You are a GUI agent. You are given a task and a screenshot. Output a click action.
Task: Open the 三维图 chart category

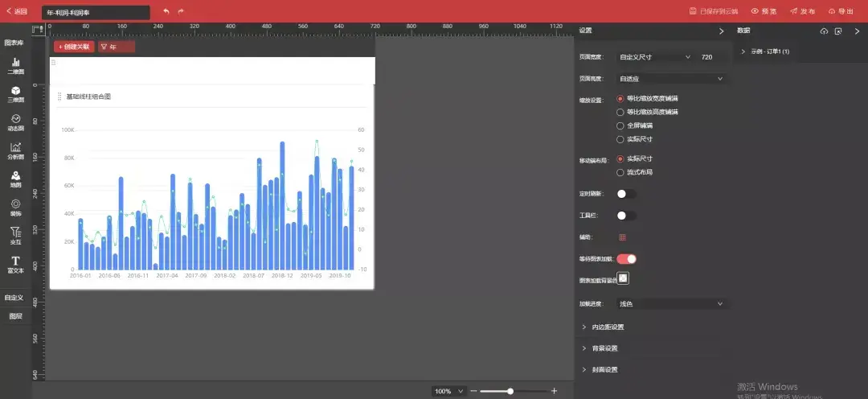(x=15, y=94)
